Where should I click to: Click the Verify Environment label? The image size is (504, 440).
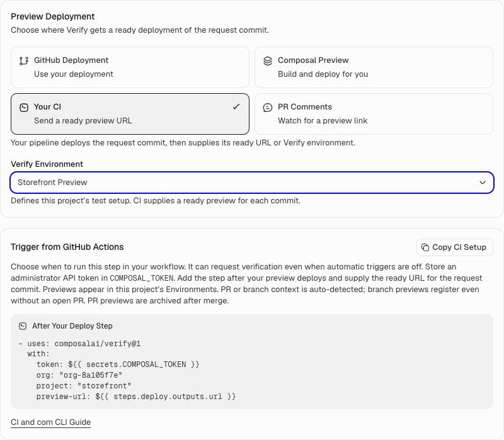[47, 164]
